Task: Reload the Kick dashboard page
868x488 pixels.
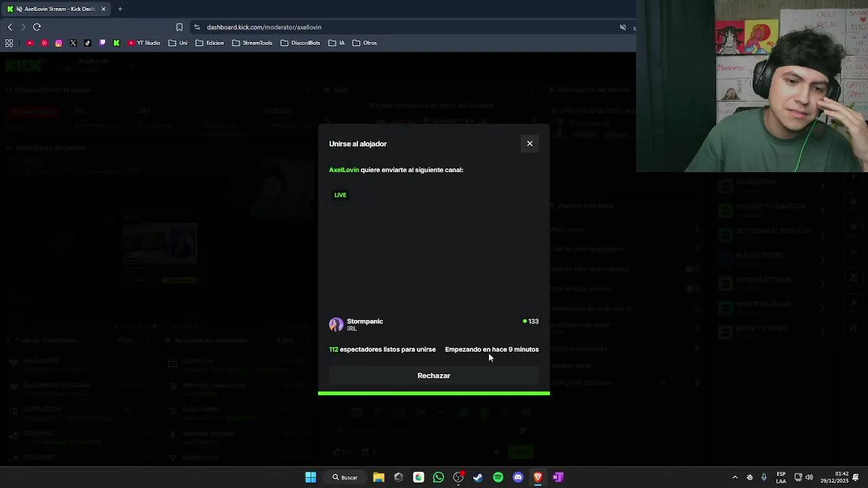Action: pos(37,27)
